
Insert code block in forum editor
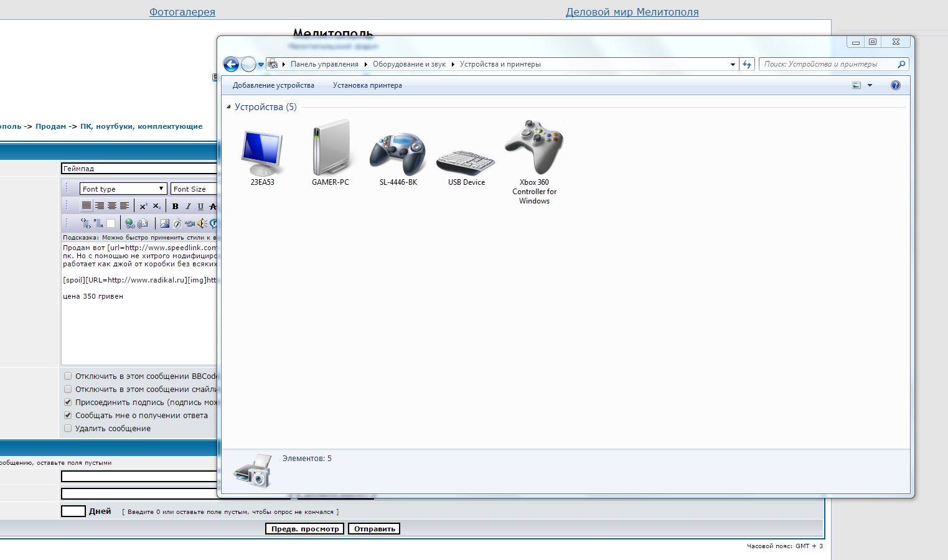86,223
